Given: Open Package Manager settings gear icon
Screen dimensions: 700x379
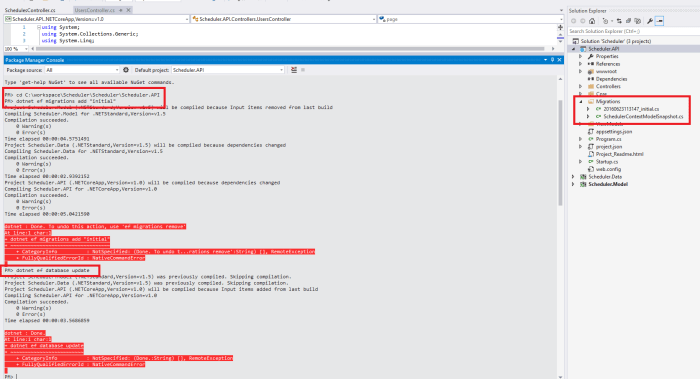Looking at the screenshot, I should coord(126,70).
